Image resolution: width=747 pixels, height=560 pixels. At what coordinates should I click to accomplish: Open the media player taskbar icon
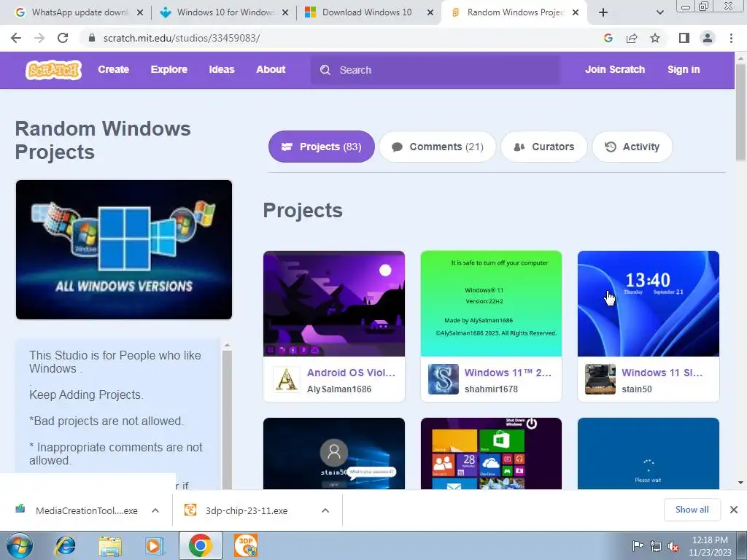coord(154,546)
